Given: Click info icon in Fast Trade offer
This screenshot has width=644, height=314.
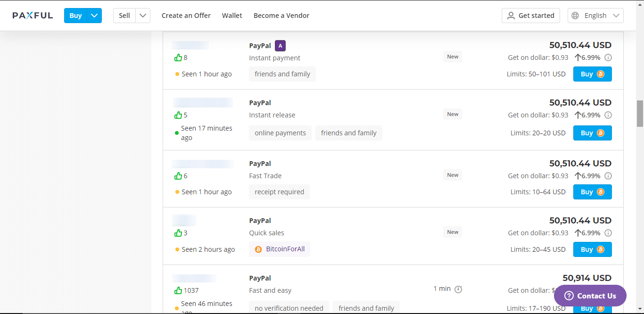Looking at the screenshot, I should [x=608, y=176].
